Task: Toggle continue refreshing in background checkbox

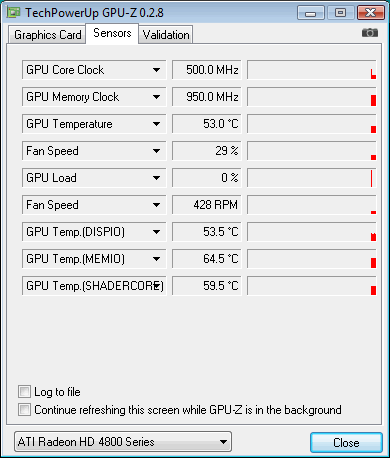Action: point(24,410)
